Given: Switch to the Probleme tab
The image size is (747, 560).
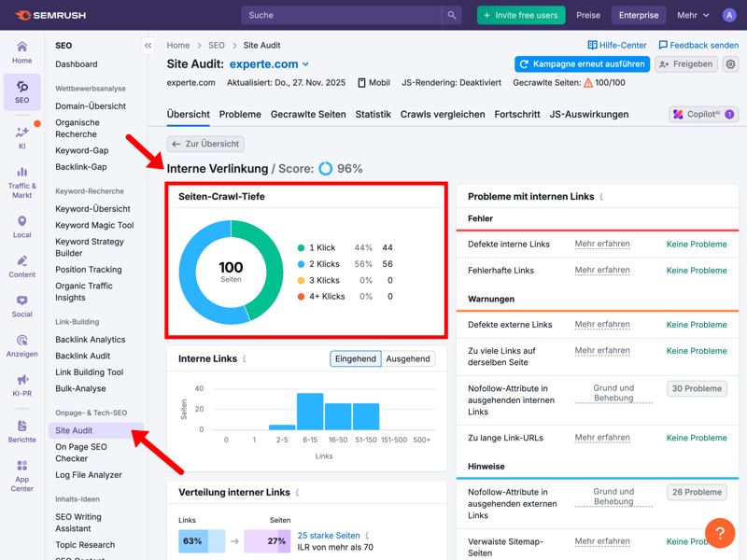Looking at the screenshot, I should pyautogui.click(x=240, y=114).
